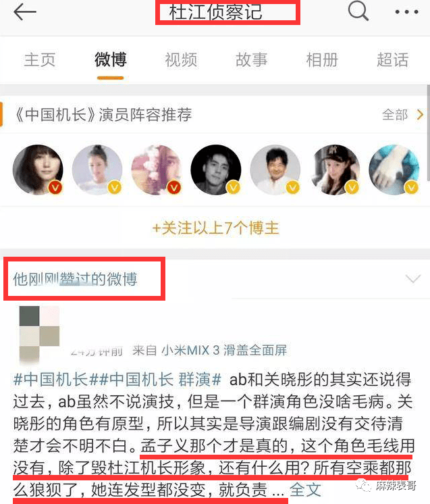Open the 相册 tab

click(x=322, y=60)
